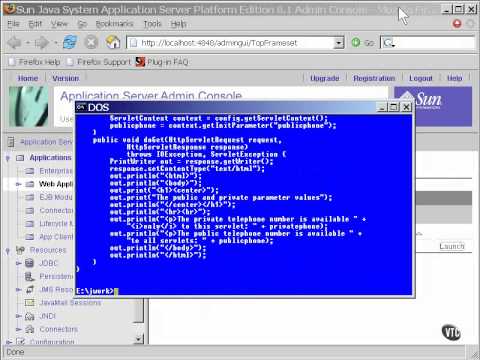The height and width of the screenshot is (360, 480).
Task: Expand the Web Applications tree node
Action: 18,184
